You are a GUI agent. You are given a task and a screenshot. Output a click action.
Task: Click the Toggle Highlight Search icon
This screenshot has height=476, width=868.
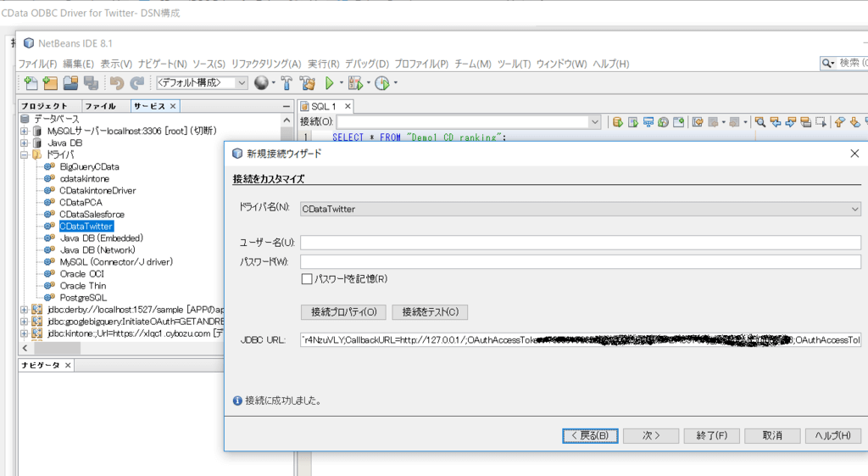tap(806, 122)
